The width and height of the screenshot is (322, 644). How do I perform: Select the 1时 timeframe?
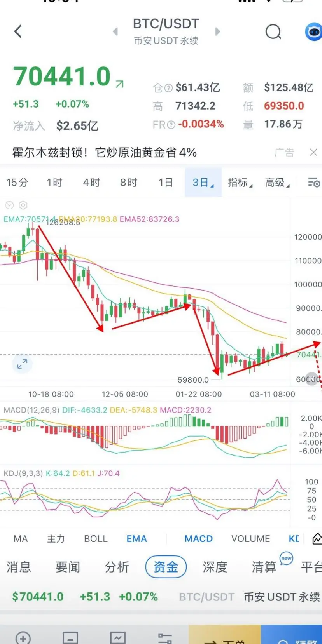coord(54,182)
